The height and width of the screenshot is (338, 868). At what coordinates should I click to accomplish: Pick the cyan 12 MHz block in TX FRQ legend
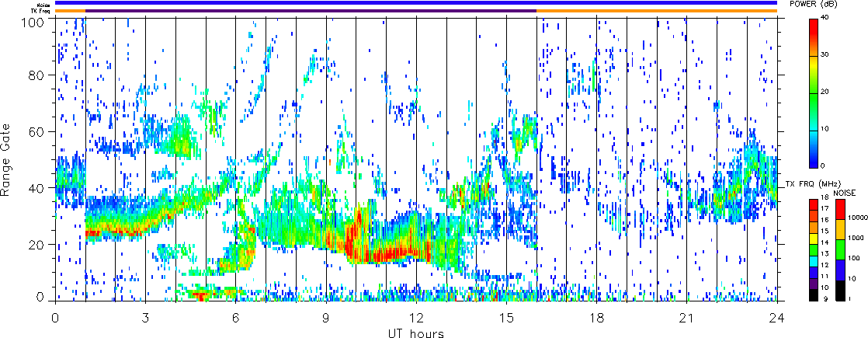(x=813, y=260)
